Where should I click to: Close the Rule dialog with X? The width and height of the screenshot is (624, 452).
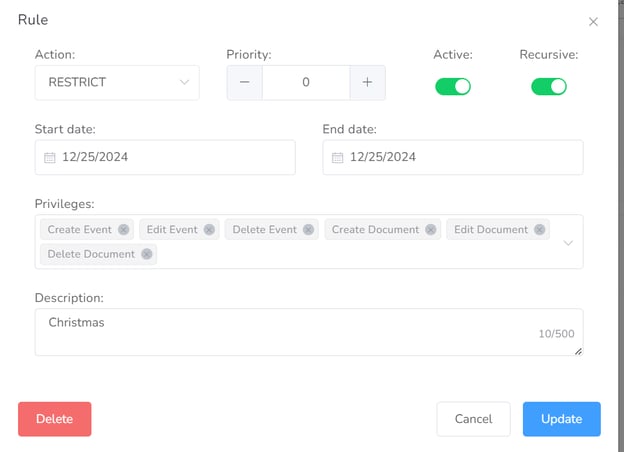(x=593, y=21)
